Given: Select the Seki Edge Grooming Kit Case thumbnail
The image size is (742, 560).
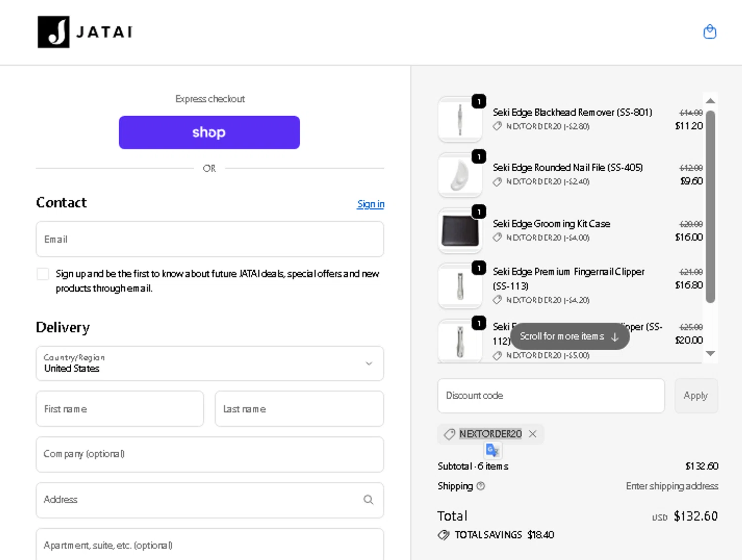Looking at the screenshot, I should click(x=460, y=231).
